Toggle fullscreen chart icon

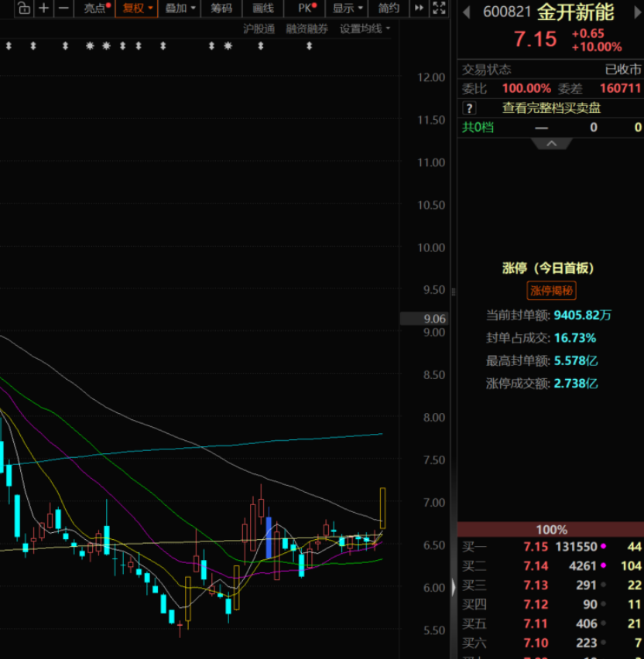439,8
